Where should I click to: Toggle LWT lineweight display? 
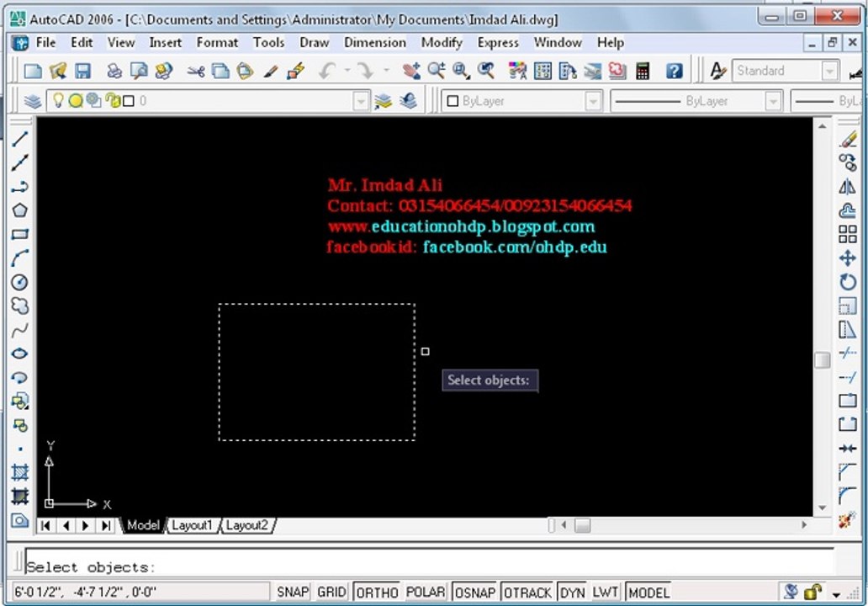click(605, 593)
